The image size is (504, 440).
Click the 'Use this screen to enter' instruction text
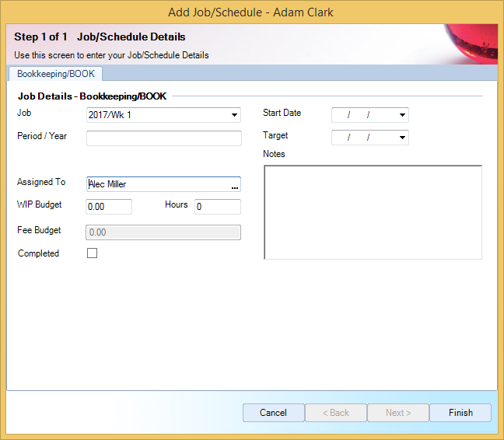coord(111,55)
